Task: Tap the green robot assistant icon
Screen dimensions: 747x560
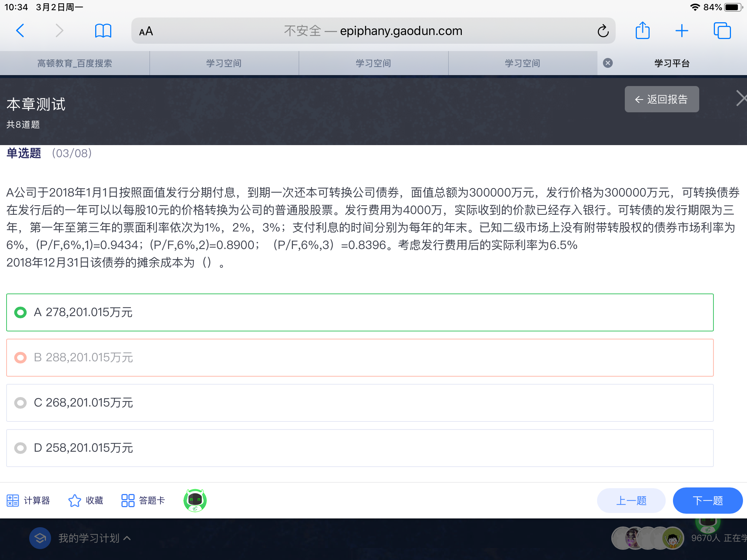Action: (195, 501)
